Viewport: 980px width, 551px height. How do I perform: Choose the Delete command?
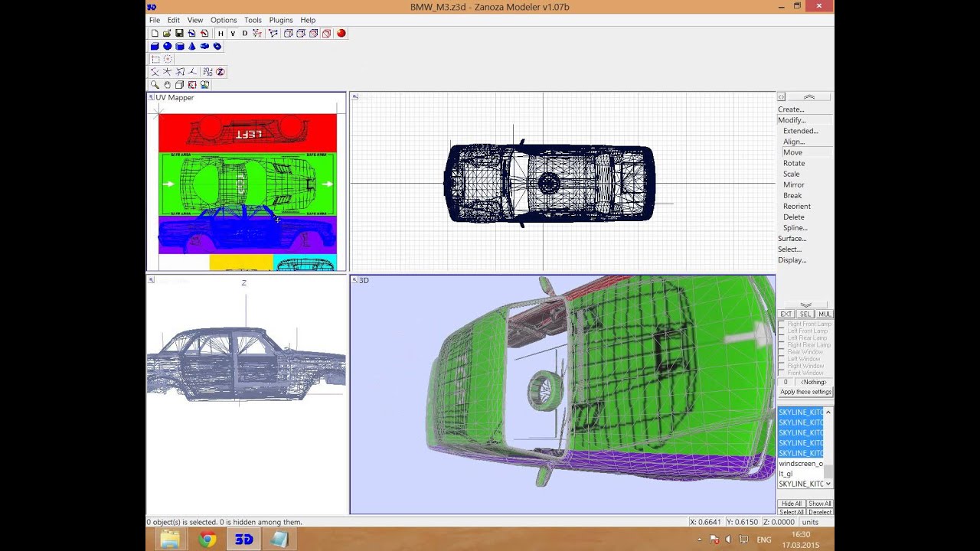[x=794, y=217]
